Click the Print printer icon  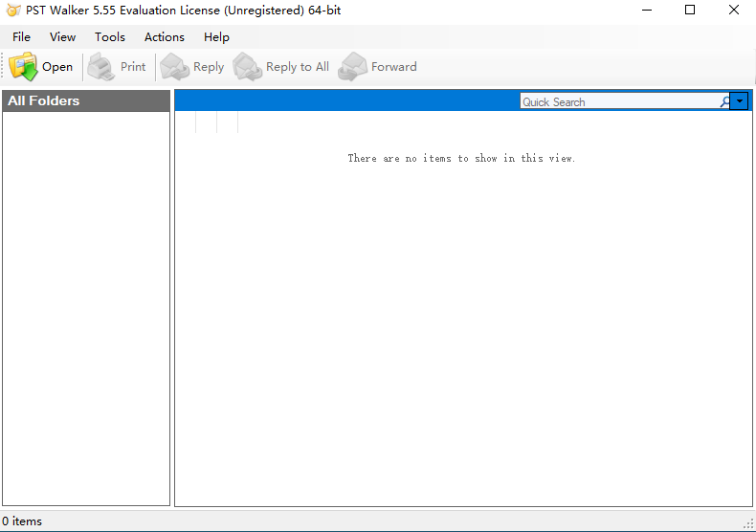point(100,67)
